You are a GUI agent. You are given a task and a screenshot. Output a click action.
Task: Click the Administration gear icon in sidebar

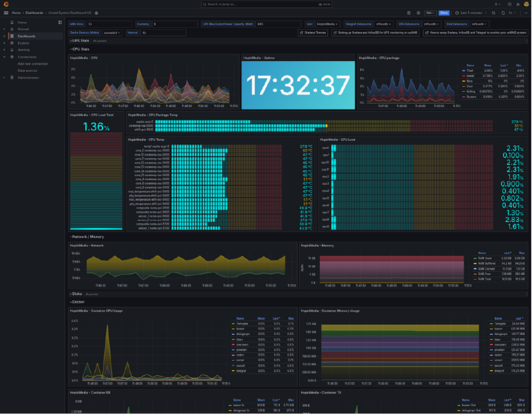[x=11, y=78]
